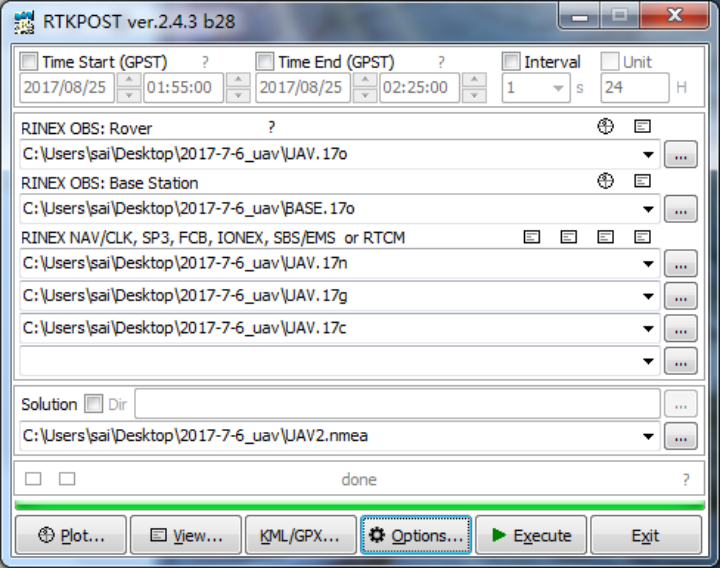This screenshot has height=568, width=720.
Task: Click the solution path UAV2.nmea field
Action: click(340, 436)
